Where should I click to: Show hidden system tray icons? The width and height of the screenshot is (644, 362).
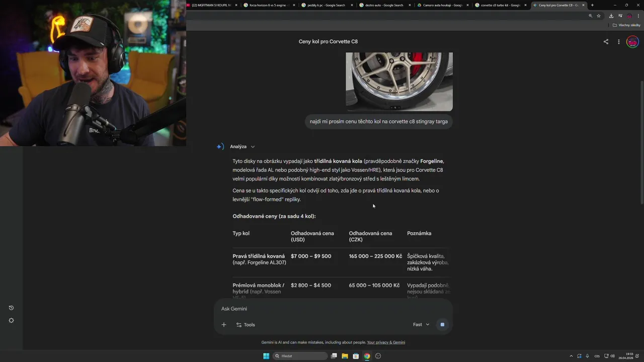(x=571, y=356)
